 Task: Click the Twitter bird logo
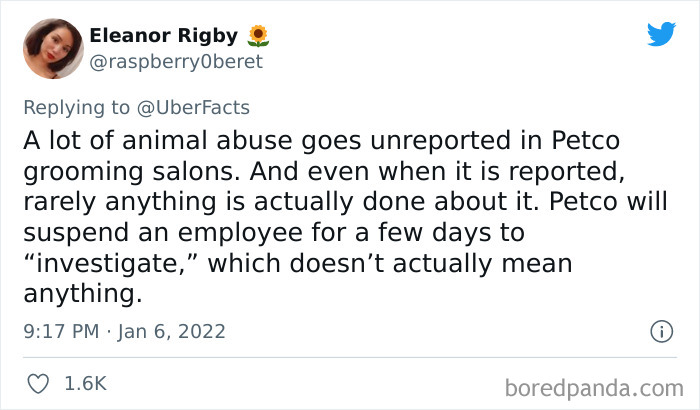coord(661,34)
